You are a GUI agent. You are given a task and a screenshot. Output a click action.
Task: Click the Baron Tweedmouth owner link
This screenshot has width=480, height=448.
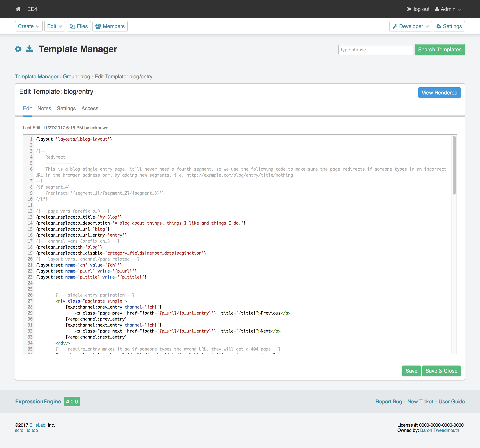point(439,430)
